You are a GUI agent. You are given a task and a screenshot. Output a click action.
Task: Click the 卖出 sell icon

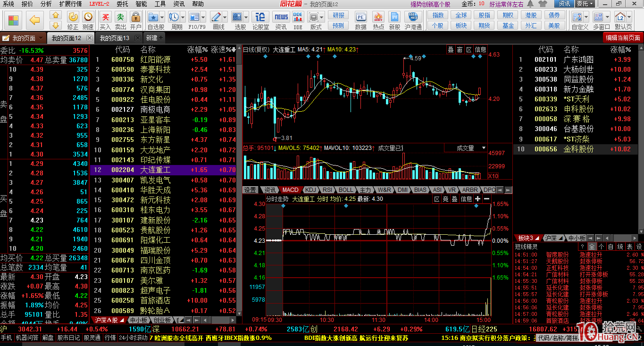coord(121,17)
